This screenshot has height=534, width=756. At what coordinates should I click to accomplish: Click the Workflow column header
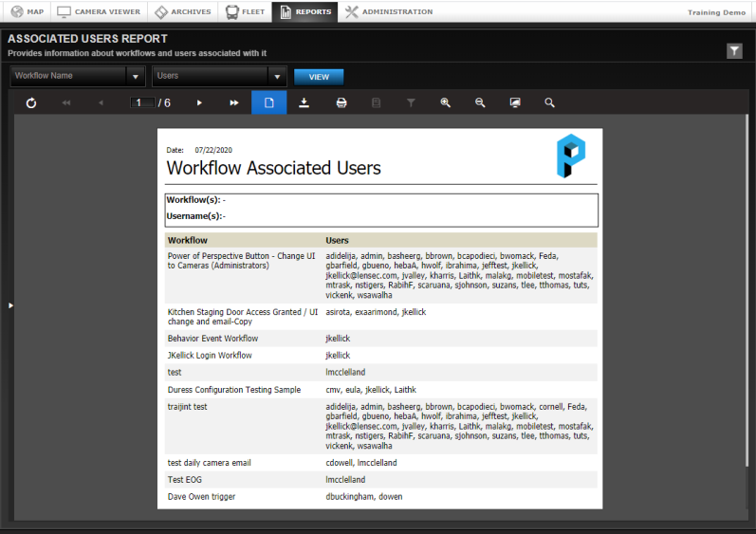click(x=188, y=240)
